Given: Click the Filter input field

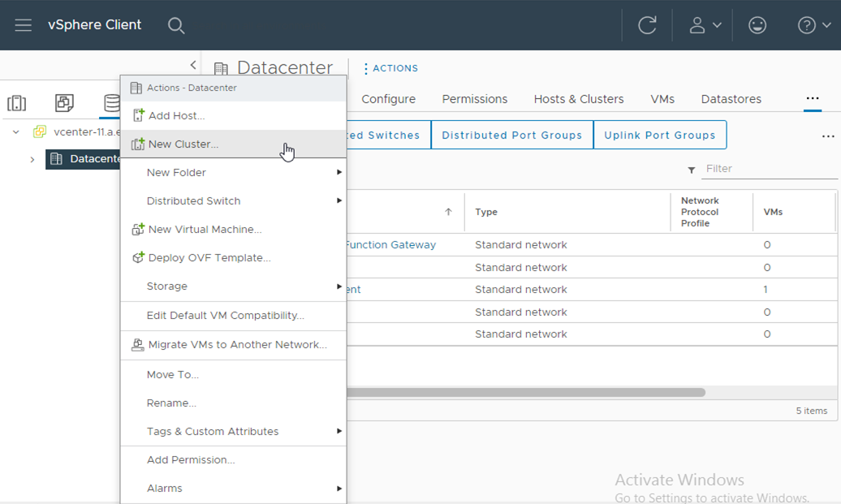Looking at the screenshot, I should click(x=769, y=169).
